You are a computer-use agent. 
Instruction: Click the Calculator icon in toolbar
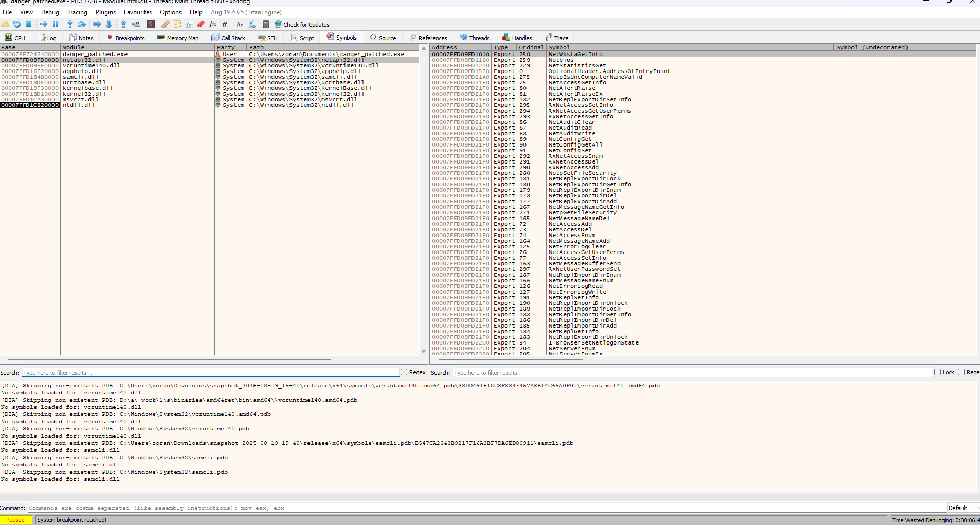pyautogui.click(x=266, y=24)
